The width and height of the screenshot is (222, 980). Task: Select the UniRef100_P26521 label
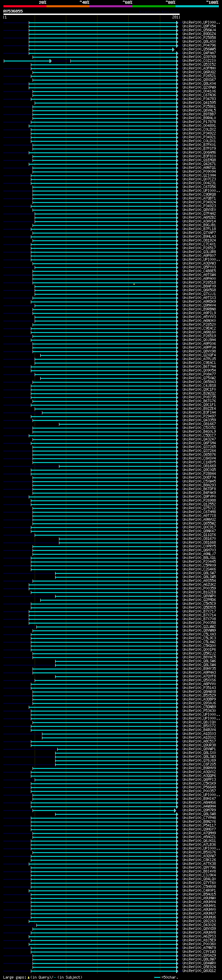199,76
